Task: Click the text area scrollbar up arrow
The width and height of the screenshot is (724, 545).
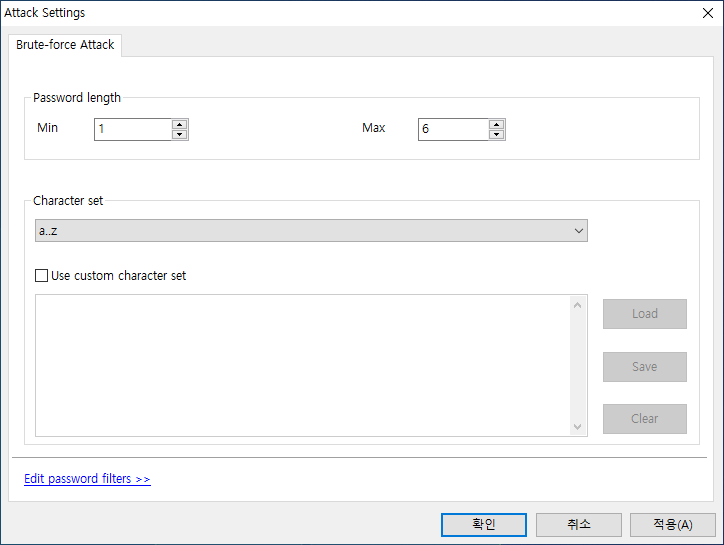Action: [x=577, y=304]
